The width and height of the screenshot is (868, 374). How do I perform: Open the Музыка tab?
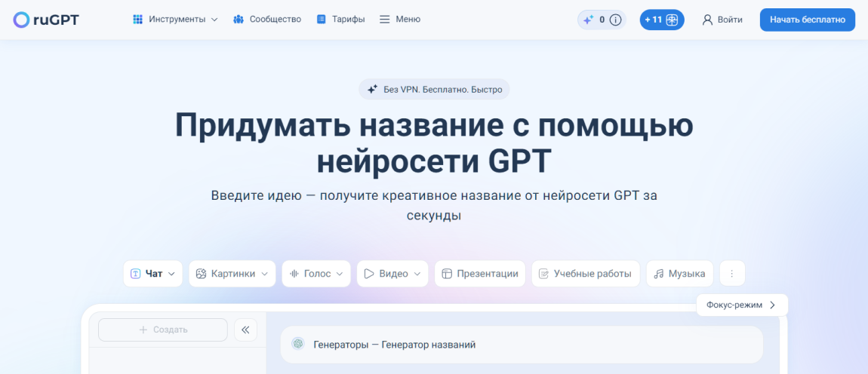680,273
